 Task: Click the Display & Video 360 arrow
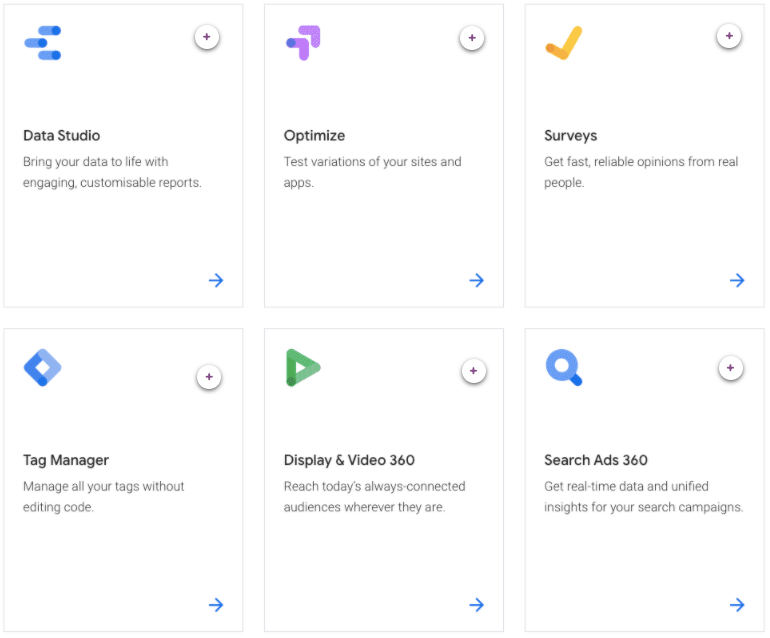coord(477,605)
